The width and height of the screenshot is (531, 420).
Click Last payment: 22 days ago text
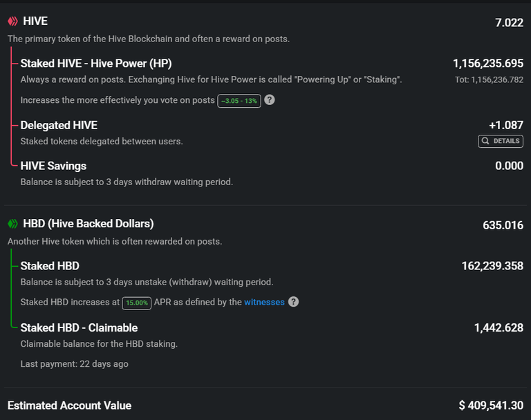[74, 364]
